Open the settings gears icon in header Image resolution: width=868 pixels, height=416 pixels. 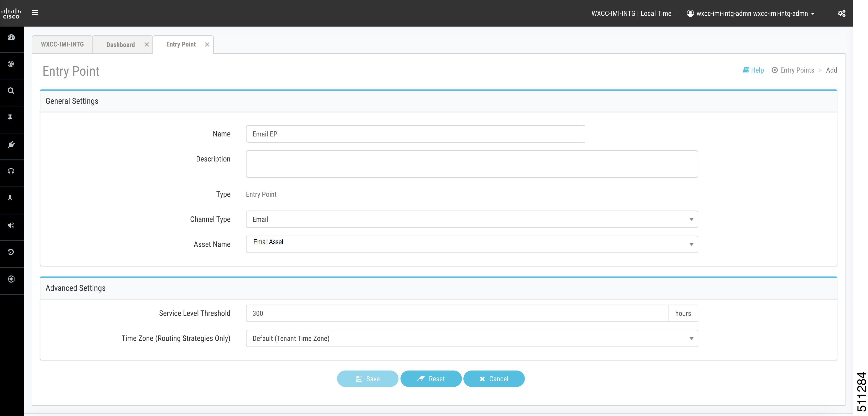[x=841, y=14]
